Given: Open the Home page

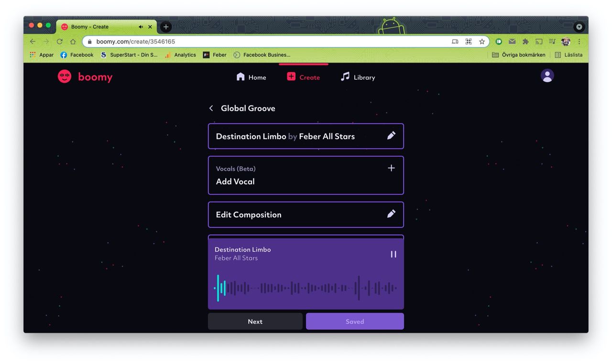Looking at the screenshot, I should (x=251, y=77).
